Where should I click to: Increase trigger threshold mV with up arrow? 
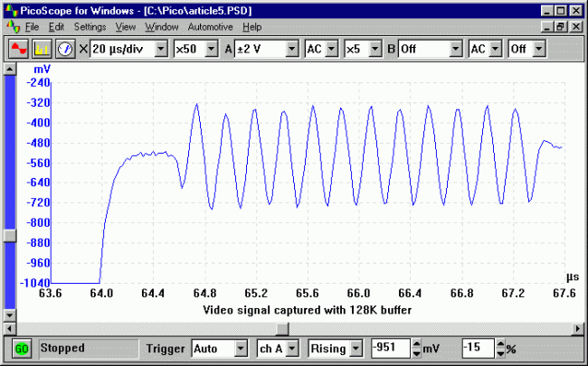tap(417, 343)
